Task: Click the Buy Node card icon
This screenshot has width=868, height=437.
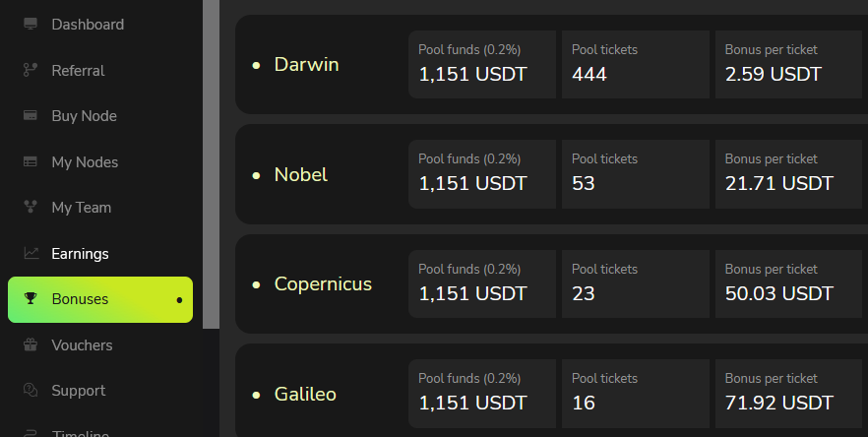Action: [x=31, y=115]
